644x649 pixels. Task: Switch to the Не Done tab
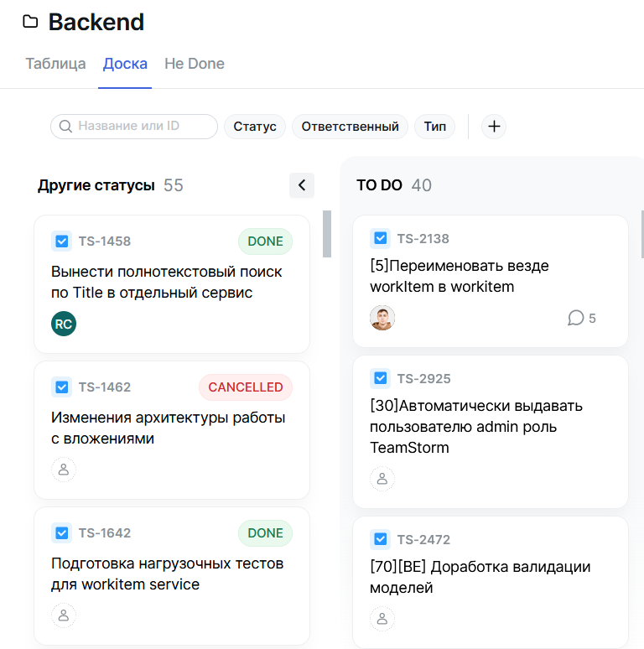coord(195,64)
